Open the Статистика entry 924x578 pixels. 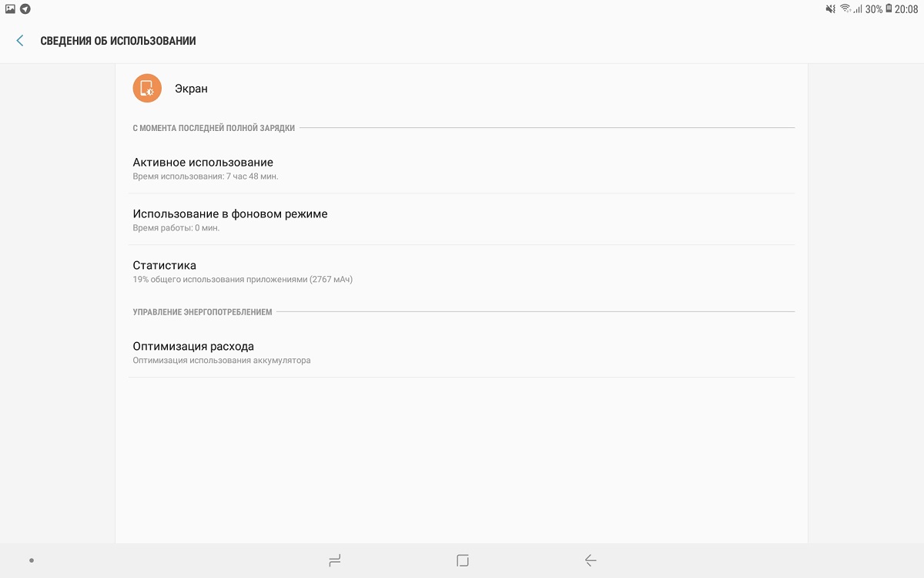click(462, 271)
